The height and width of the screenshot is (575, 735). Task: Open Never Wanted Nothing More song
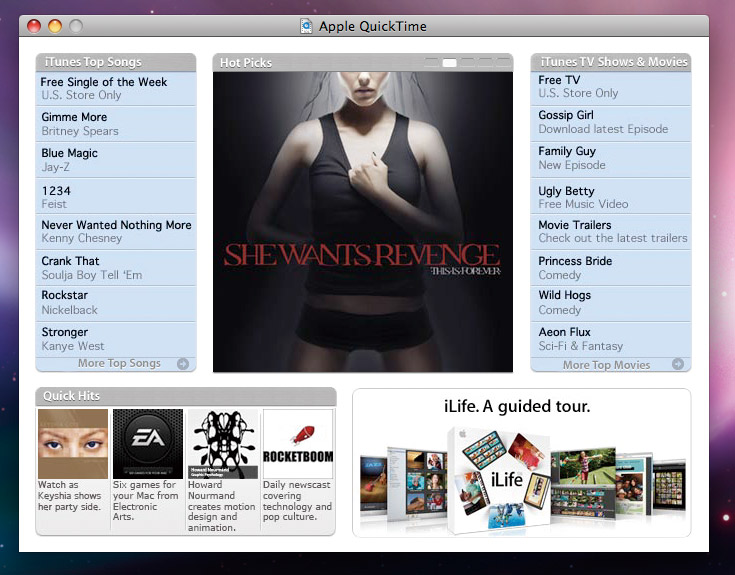coord(116,232)
